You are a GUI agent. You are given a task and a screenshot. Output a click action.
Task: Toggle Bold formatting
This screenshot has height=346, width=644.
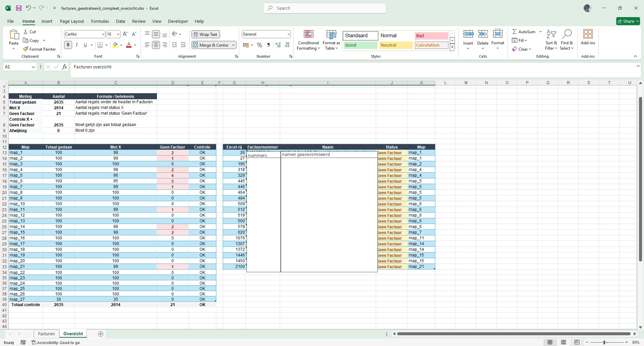point(68,45)
